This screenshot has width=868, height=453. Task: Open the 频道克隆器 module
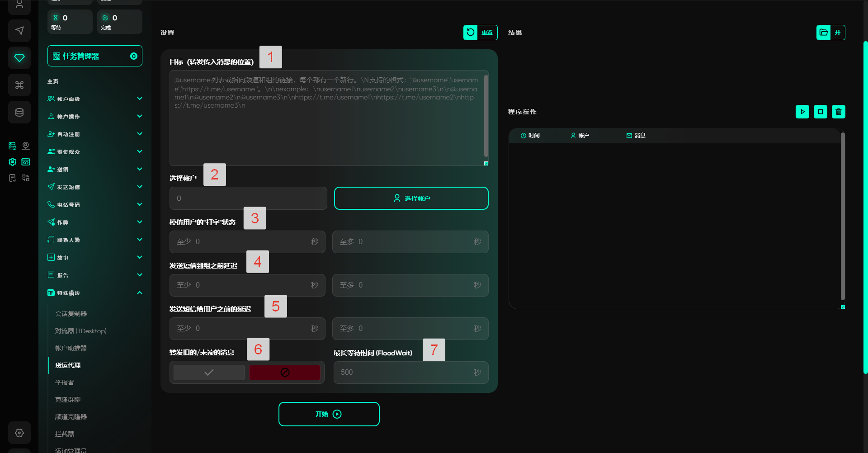71,417
